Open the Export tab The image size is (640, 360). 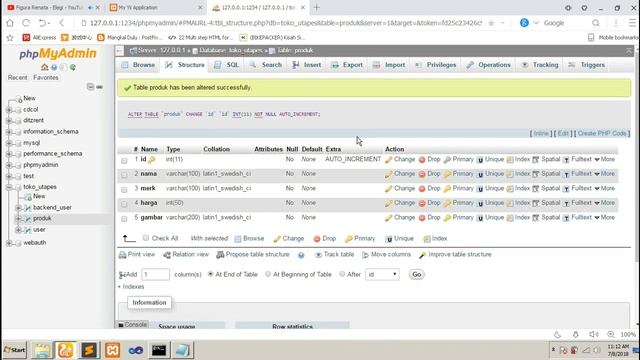pyautogui.click(x=347, y=65)
